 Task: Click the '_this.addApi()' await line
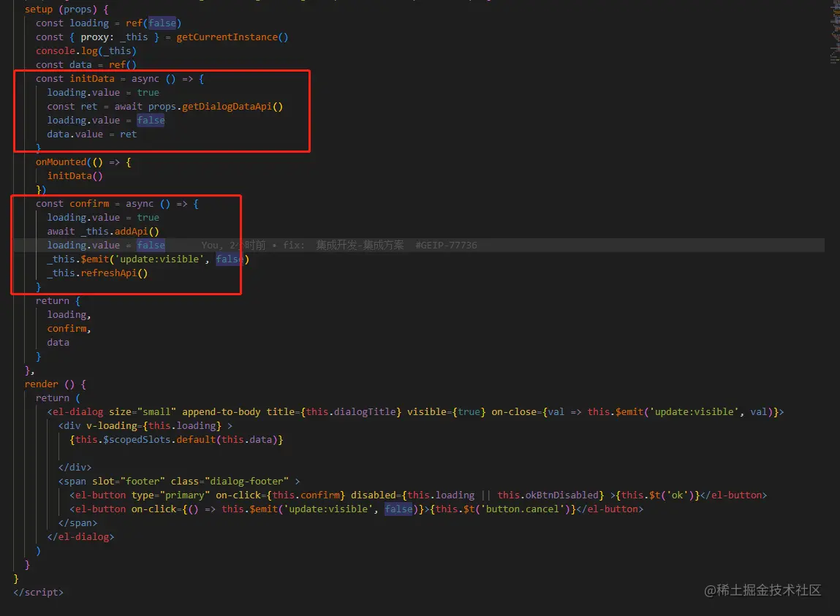pyautogui.click(x=103, y=232)
